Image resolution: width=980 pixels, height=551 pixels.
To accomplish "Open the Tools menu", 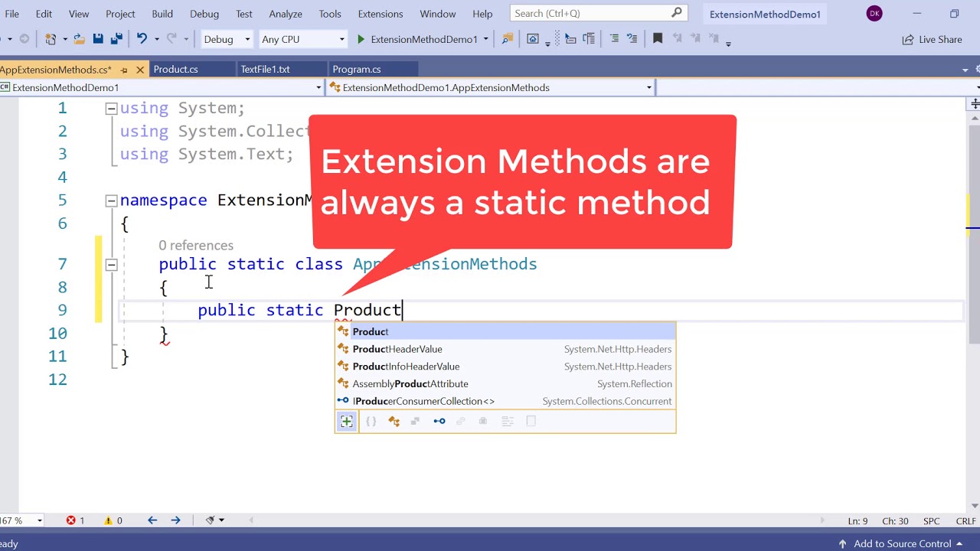I will click(x=330, y=14).
